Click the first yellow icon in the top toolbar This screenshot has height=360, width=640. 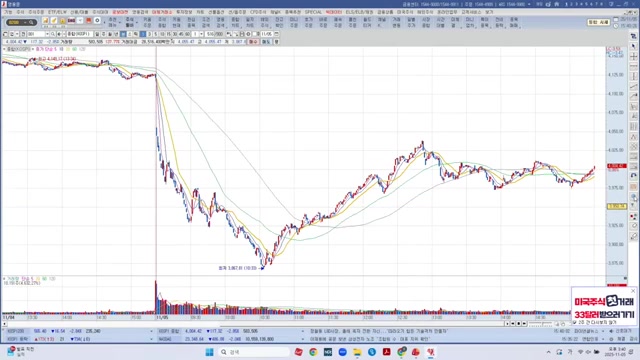(x=45, y=20)
